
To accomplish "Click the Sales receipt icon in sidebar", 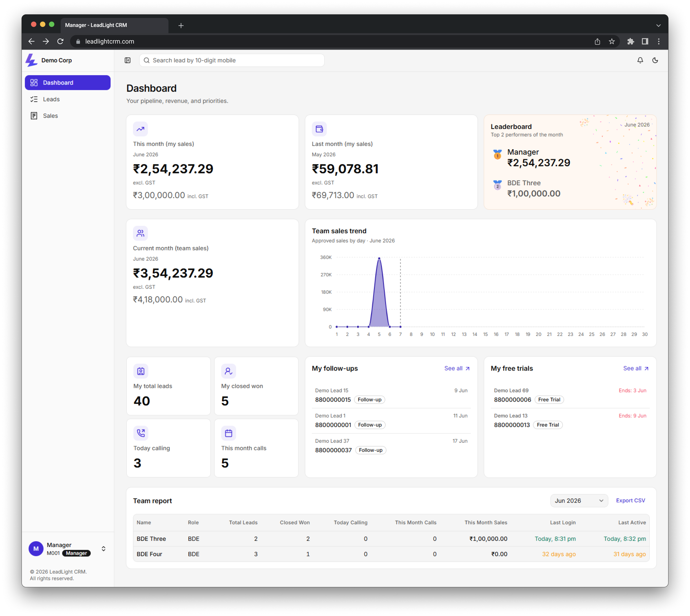I will [x=34, y=116].
